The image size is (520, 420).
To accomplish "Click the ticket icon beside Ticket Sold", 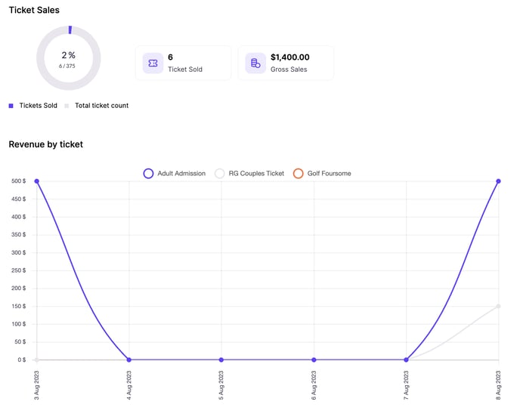I will [153, 63].
